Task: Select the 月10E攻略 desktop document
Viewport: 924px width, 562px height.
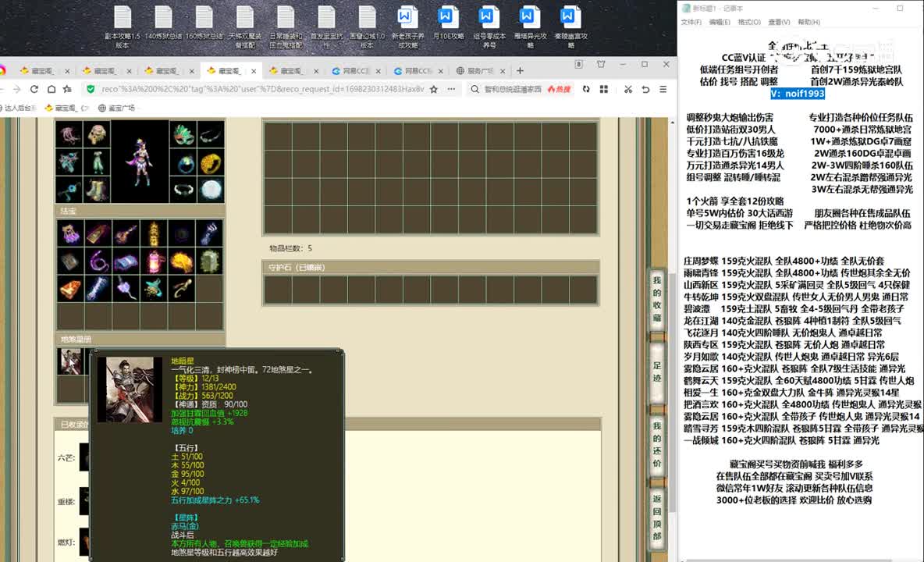Action: (x=449, y=23)
